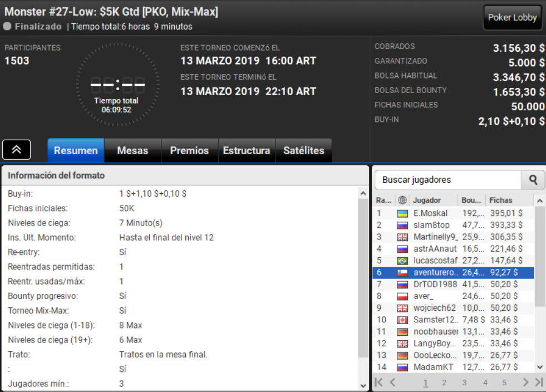The image size is (546, 392).
Task: Open the Mesas tab
Action: pos(132,150)
